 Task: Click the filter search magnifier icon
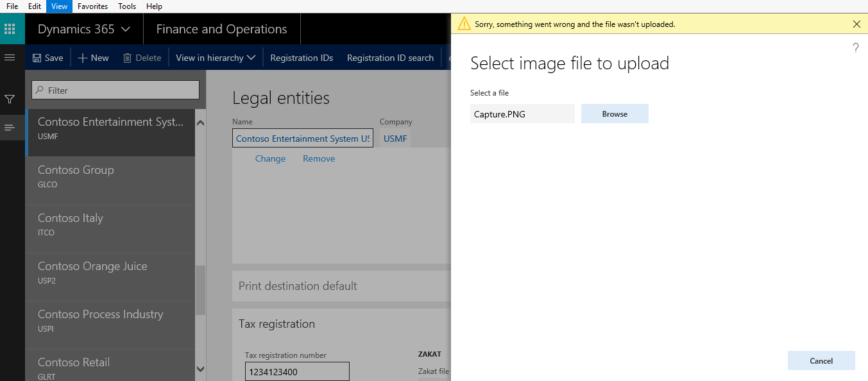click(x=40, y=90)
